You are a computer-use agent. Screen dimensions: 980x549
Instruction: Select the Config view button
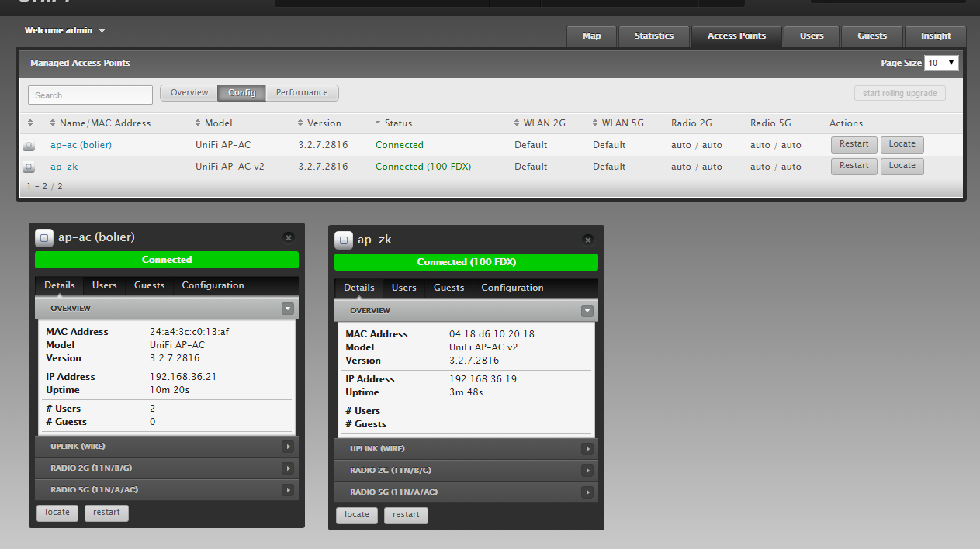pos(242,93)
